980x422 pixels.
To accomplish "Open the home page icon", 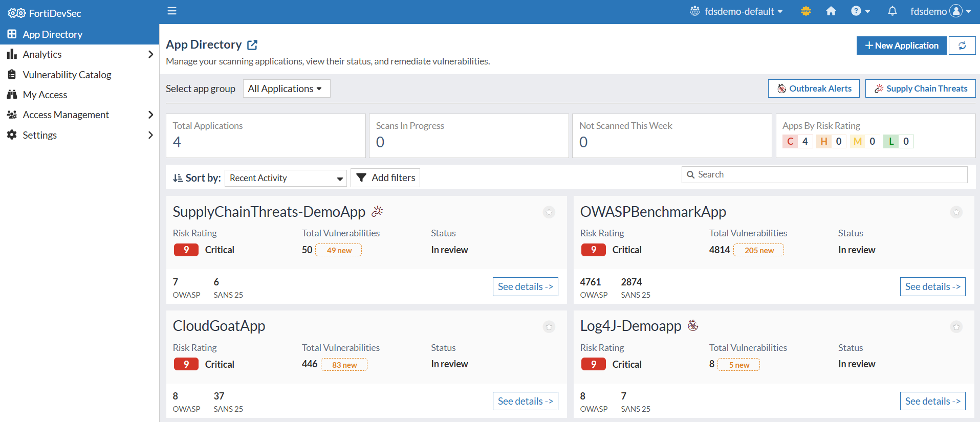I will 831,11.
